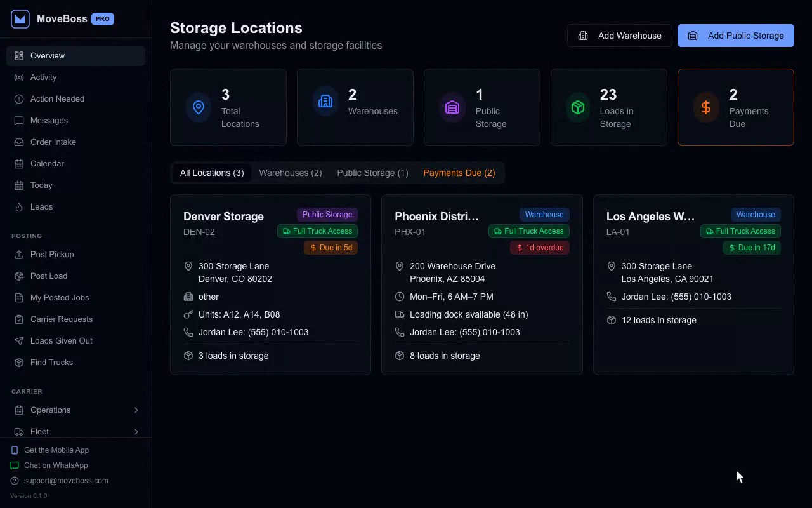Viewport: 812px width, 508px height.
Task: Click the 1d overdue payment badge
Action: click(x=540, y=248)
